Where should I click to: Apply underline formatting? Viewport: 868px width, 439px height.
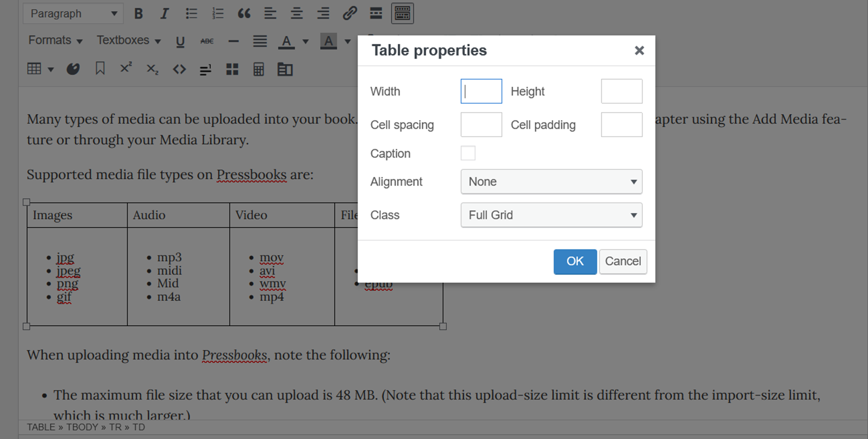[180, 41]
